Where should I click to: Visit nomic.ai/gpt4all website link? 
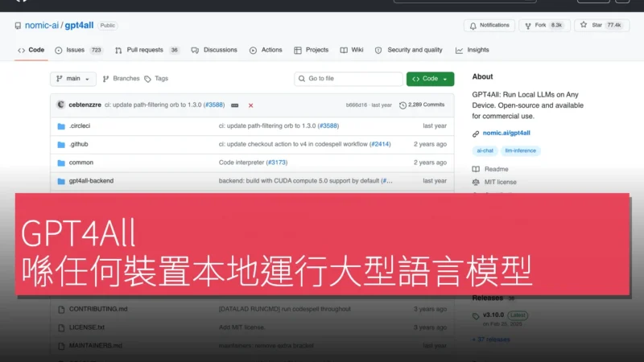(x=506, y=133)
